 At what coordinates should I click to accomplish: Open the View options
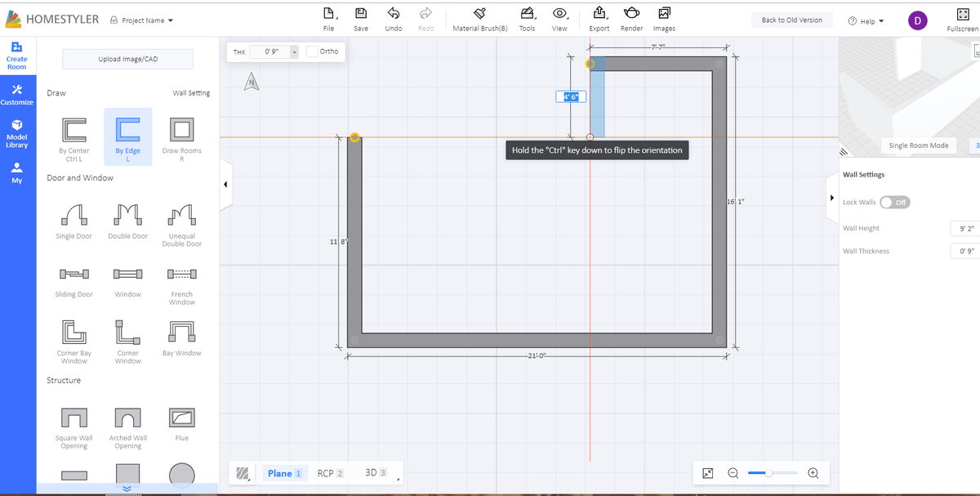pos(559,13)
